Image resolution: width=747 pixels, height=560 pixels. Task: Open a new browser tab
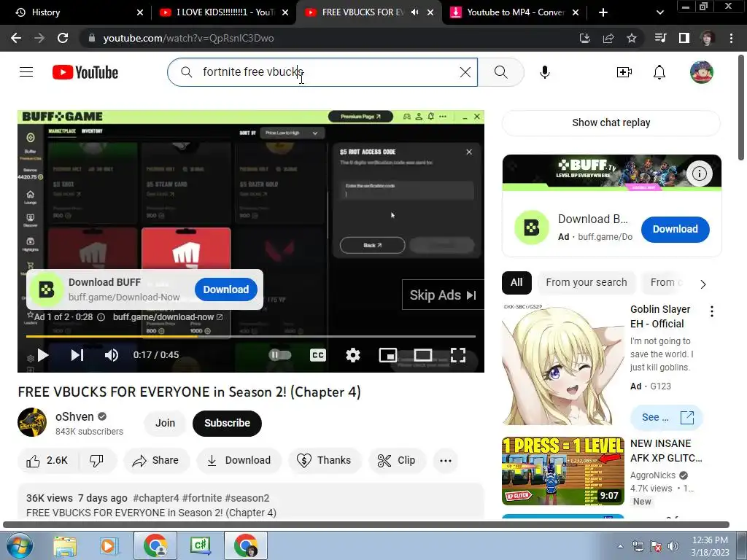pyautogui.click(x=603, y=12)
